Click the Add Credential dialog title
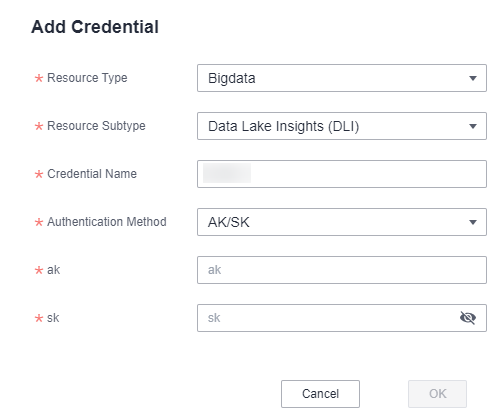Screen dimensions: 503x417 click(95, 27)
